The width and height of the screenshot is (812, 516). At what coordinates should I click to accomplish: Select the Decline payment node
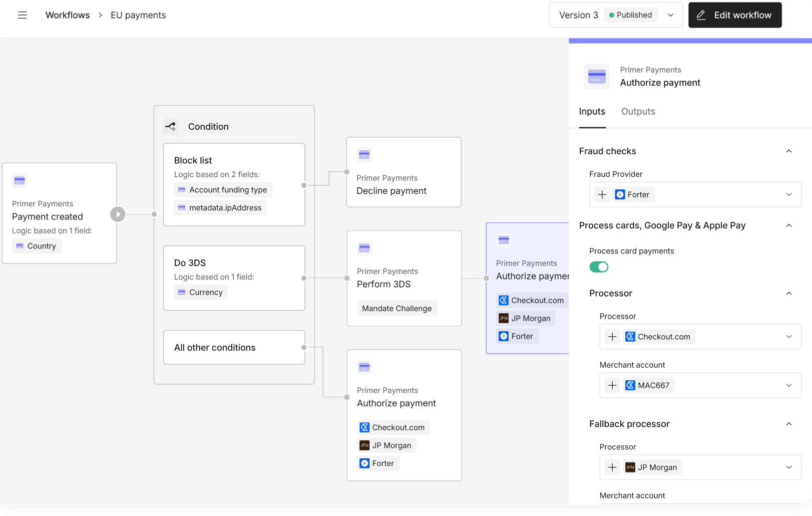[404, 172]
